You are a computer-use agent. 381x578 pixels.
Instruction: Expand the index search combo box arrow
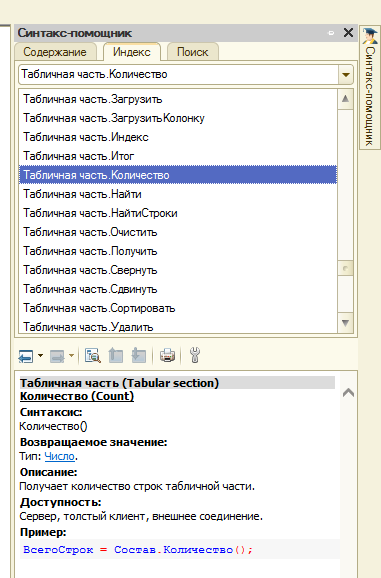346,74
